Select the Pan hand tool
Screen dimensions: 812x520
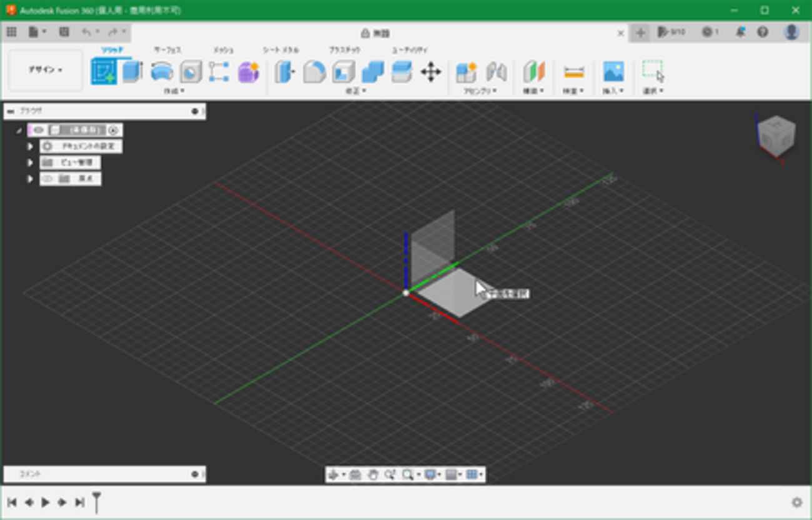point(373,475)
